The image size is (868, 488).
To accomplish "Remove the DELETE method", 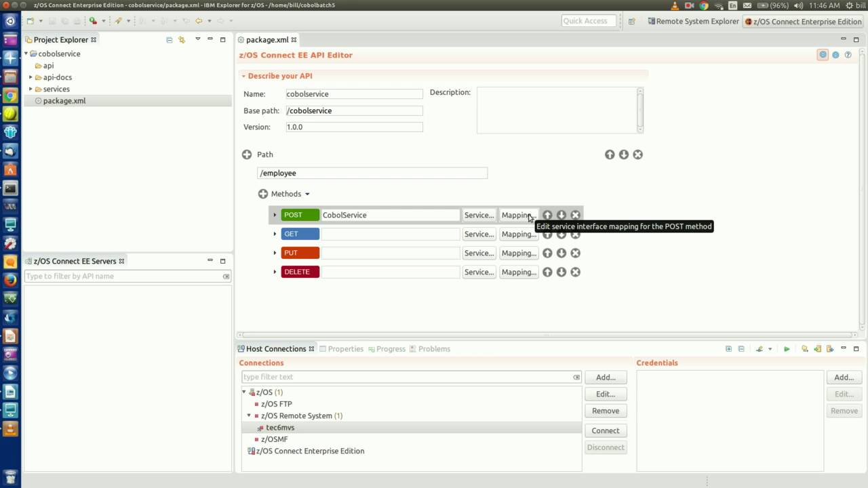I will [576, 272].
